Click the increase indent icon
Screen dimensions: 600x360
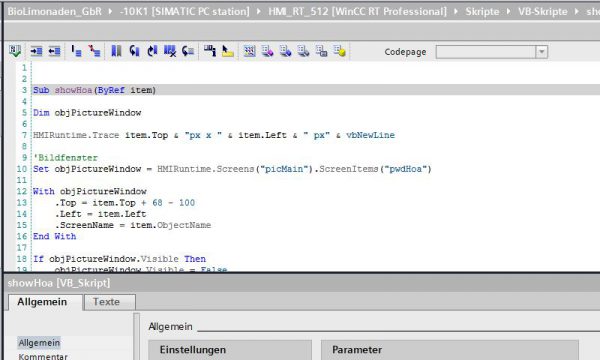[36, 51]
